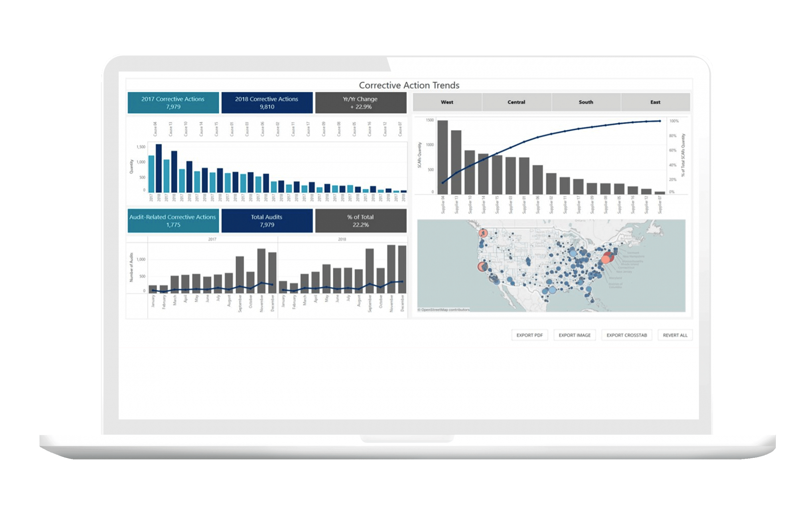Click the September 2017 audits bar

point(240,275)
